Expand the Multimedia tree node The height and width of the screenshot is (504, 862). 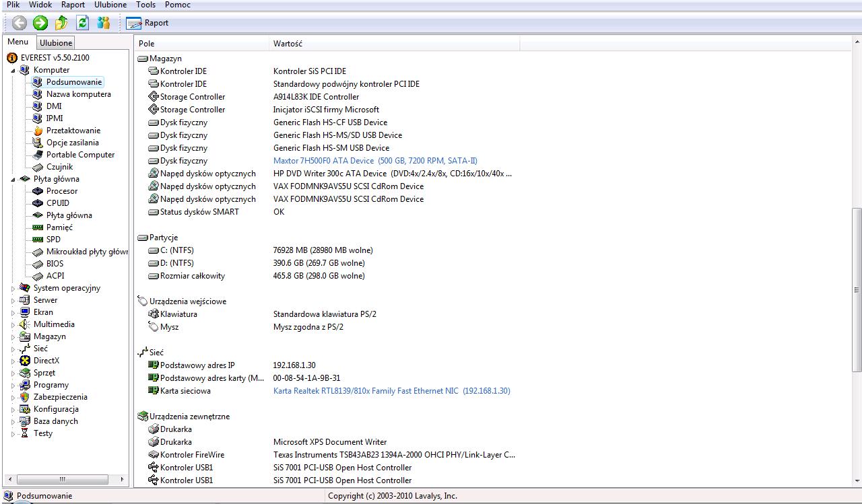13,324
